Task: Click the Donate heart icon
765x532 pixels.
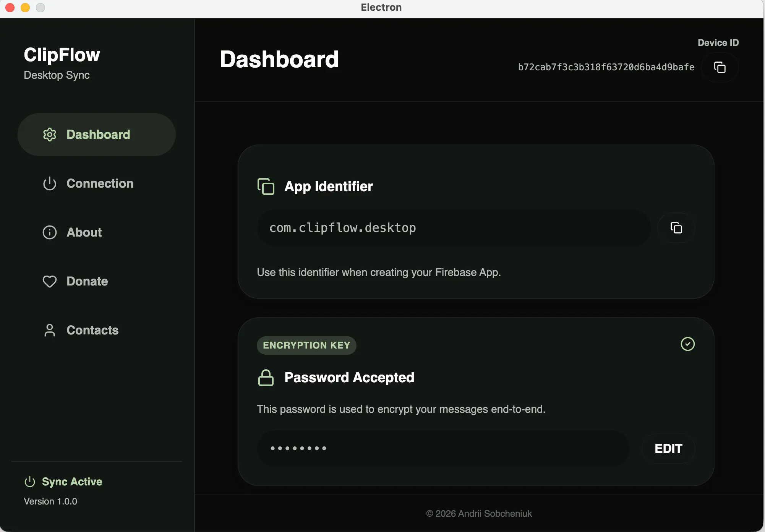Action: tap(50, 281)
